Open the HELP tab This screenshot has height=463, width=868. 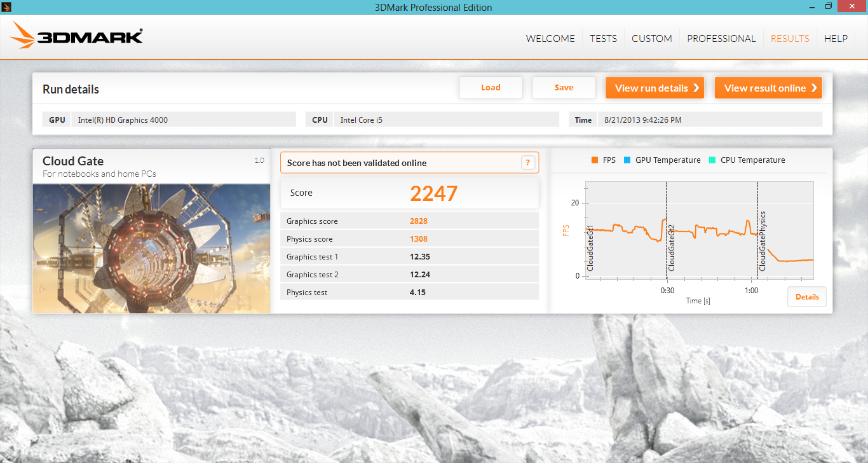[836, 38]
